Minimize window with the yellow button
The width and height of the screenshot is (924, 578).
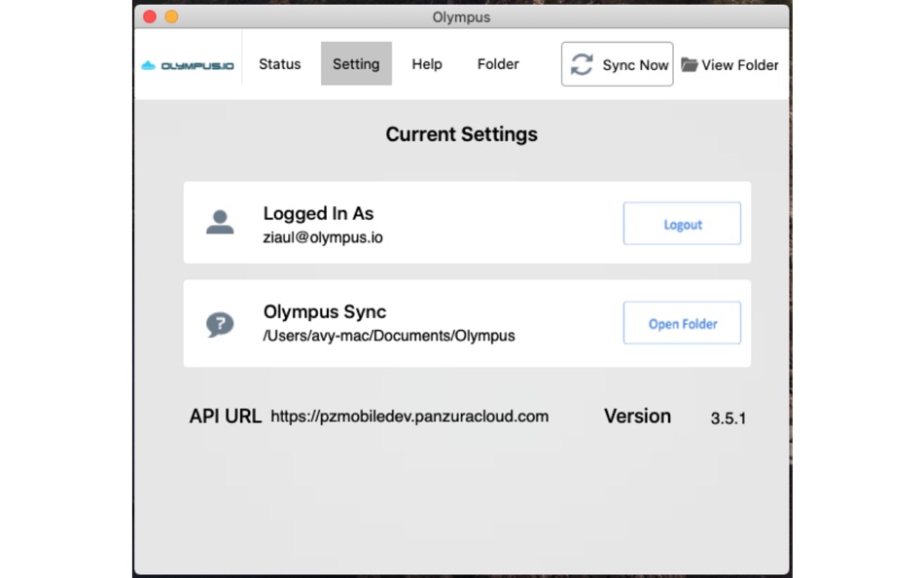(171, 17)
